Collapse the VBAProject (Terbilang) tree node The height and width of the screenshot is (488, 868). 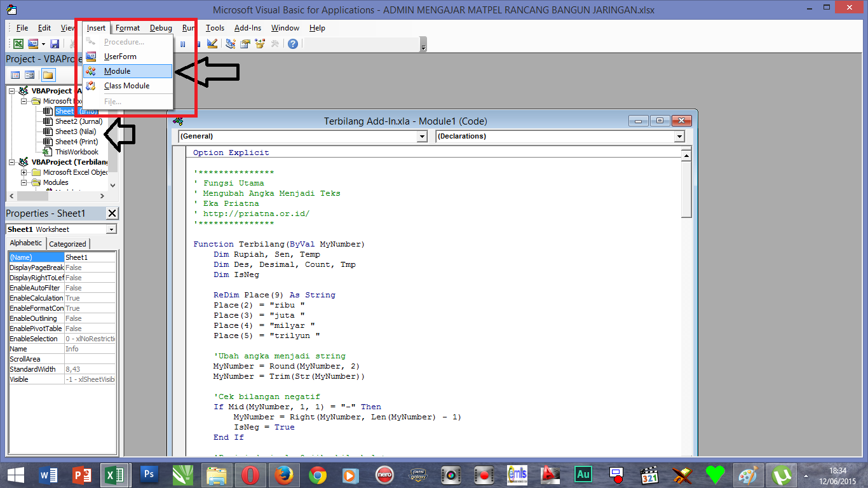12,162
